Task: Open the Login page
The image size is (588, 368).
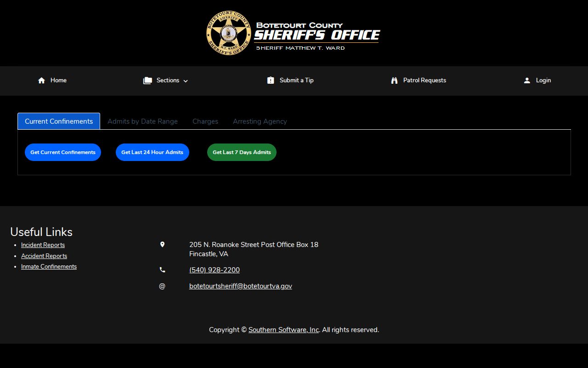Action: (x=543, y=80)
